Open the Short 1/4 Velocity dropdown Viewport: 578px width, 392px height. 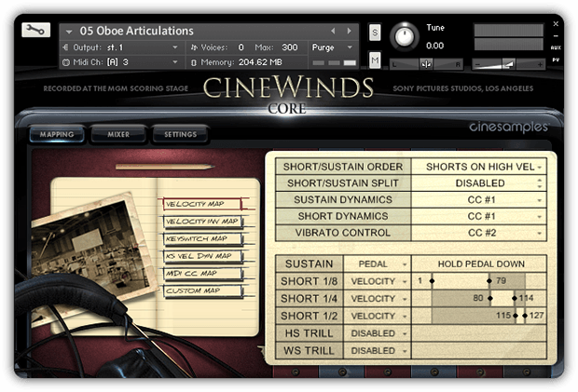point(378,299)
